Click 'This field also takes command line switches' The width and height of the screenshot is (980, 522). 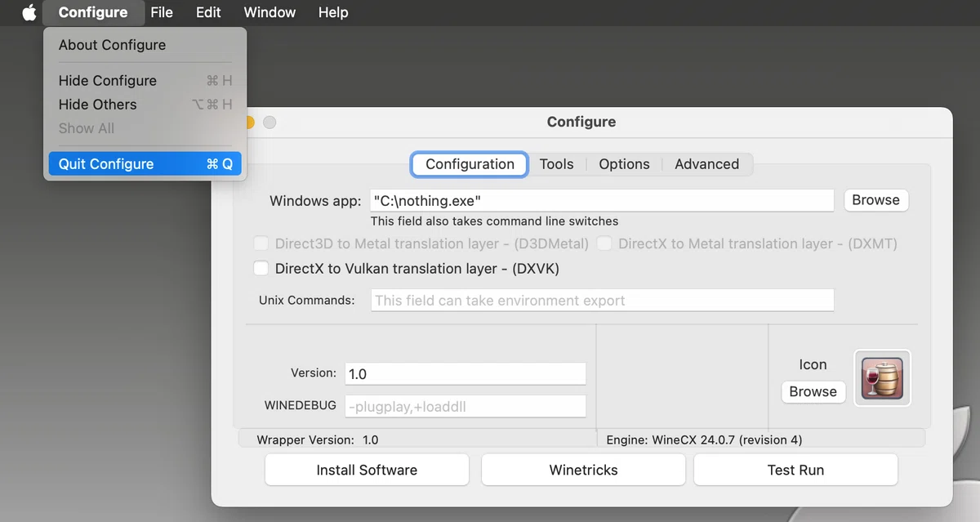[x=494, y=221]
